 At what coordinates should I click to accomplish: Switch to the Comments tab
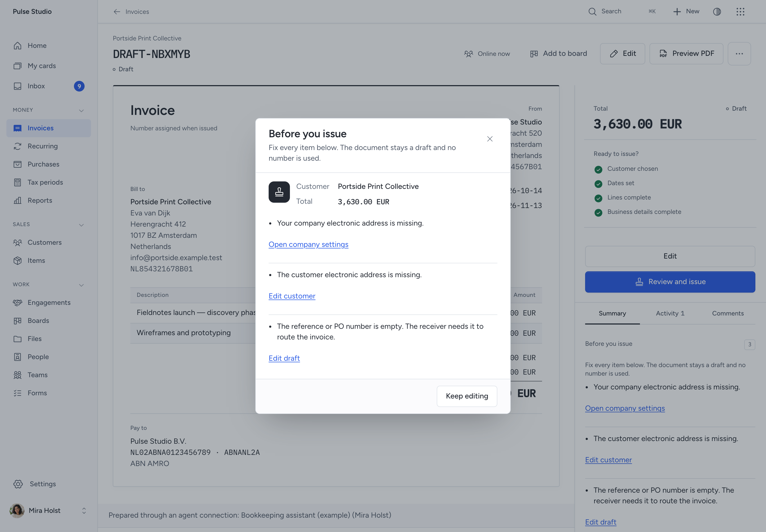pyautogui.click(x=728, y=314)
